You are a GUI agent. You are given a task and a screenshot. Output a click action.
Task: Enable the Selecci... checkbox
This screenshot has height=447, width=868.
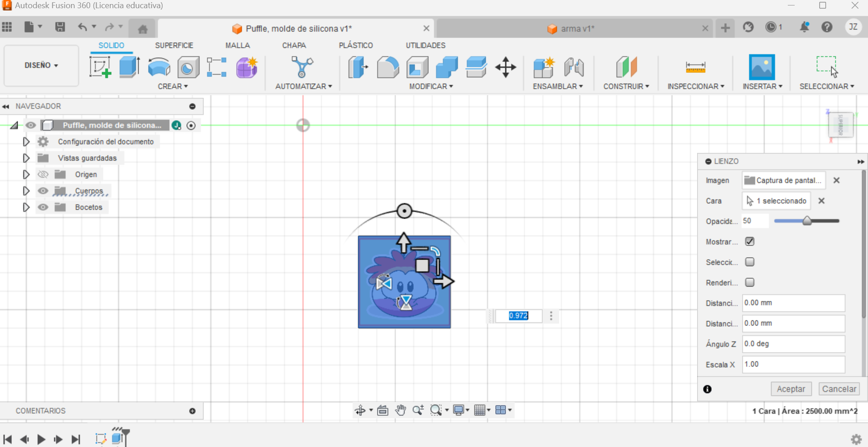click(x=750, y=262)
